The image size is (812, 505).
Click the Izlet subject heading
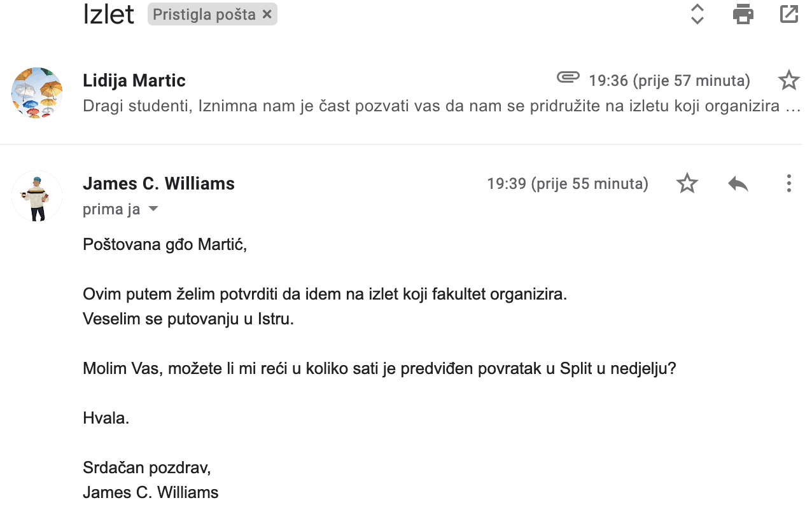[x=108, y=15]
